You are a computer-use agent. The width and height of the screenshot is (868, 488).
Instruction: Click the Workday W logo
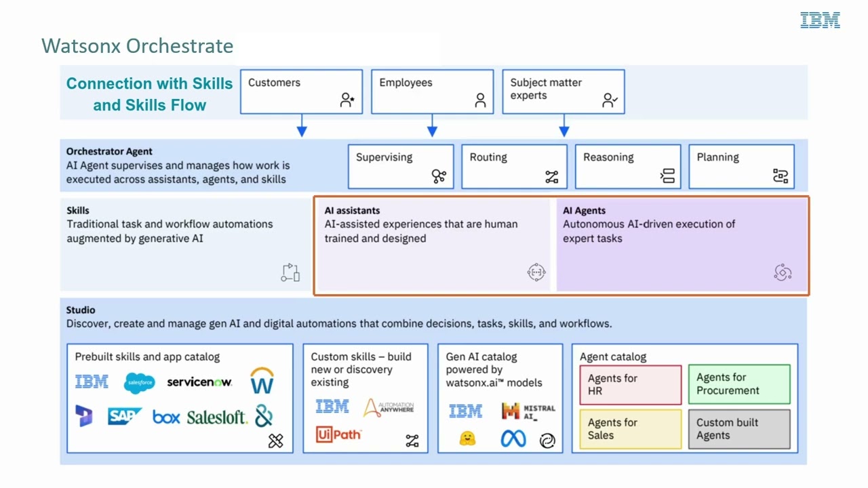pos(262,381)
